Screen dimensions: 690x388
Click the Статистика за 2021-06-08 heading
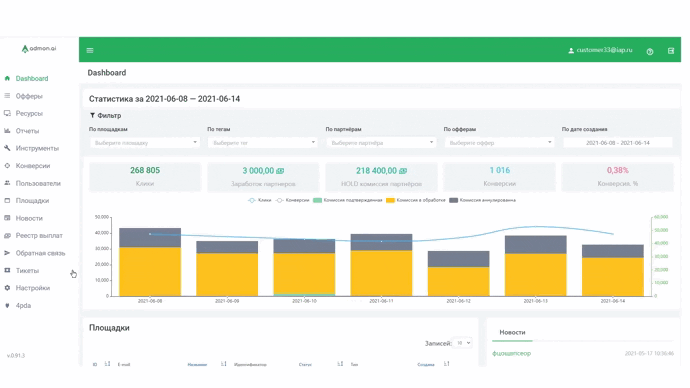164,99
